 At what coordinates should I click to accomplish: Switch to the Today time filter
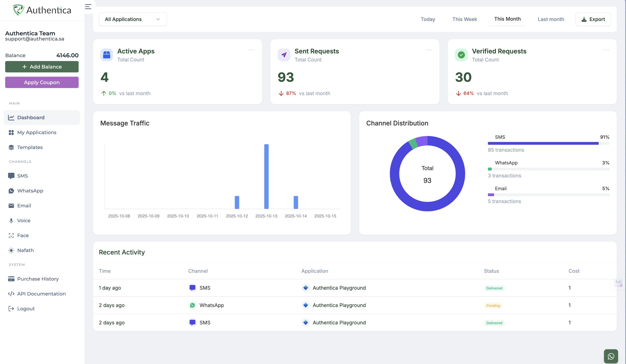click(x=428, y=19)
